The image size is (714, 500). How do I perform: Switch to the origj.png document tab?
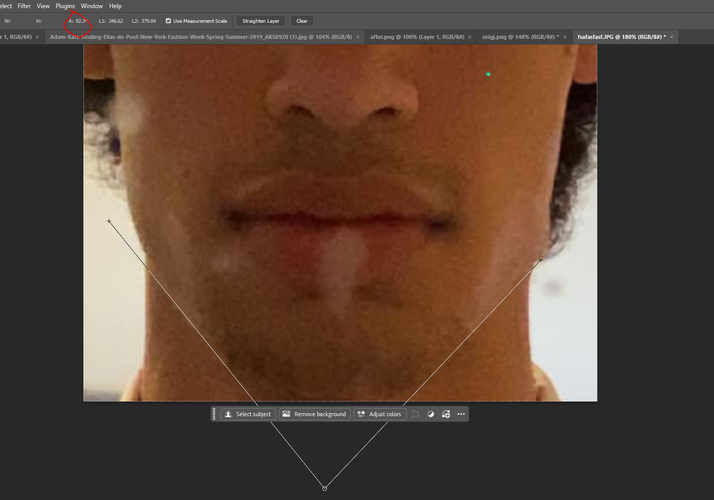pyautogui.click(x=521, y=36)
